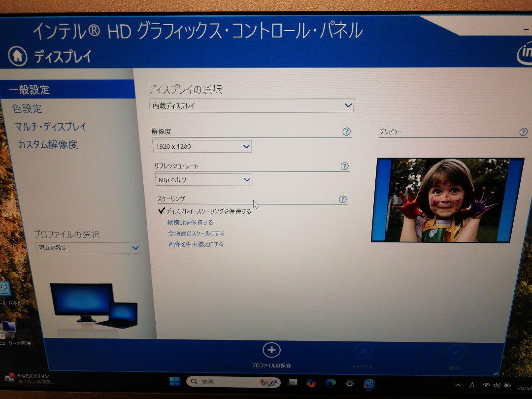
Task: Open help for リフレッシュ・レート setting
Action: [x=344, y=166]
